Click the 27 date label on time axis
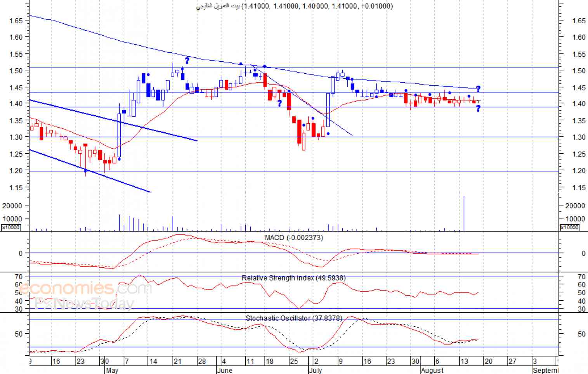Image resolution: width=588 pixels, height=374 pixels. 512,361
